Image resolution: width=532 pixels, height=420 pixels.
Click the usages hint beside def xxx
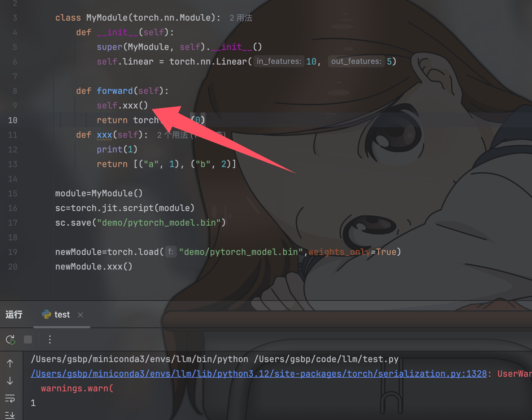(x=173, y=135)
